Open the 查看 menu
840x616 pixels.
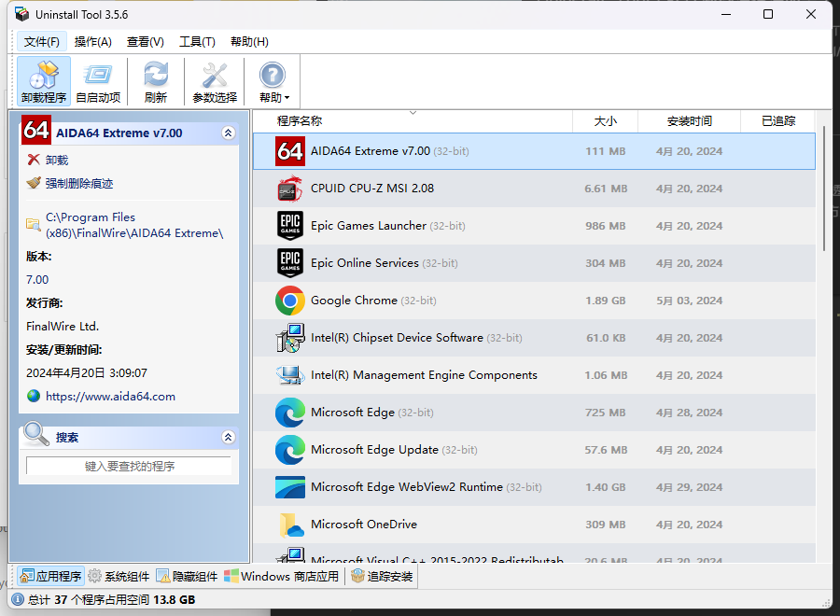pyautogui.click(x=144, y=41)
